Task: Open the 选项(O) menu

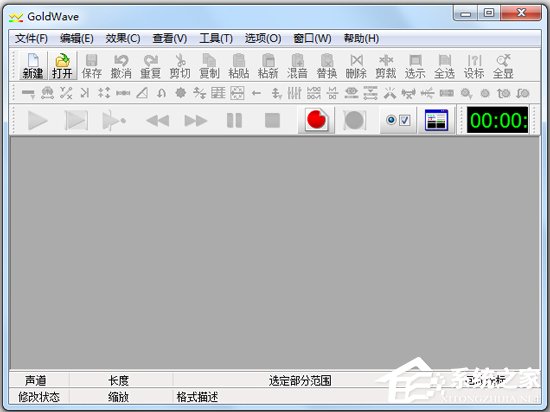Action: pyautogui.click(x=263, y=38)
